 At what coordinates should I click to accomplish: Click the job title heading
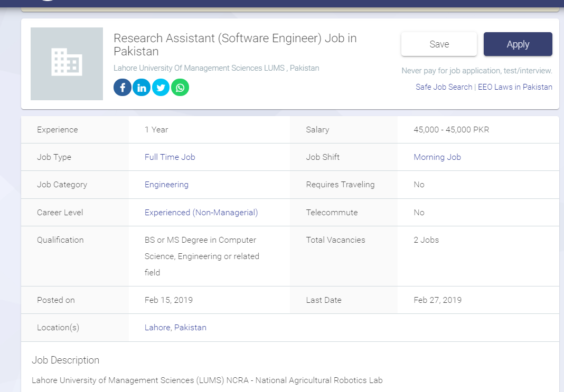tap(235, 44)
